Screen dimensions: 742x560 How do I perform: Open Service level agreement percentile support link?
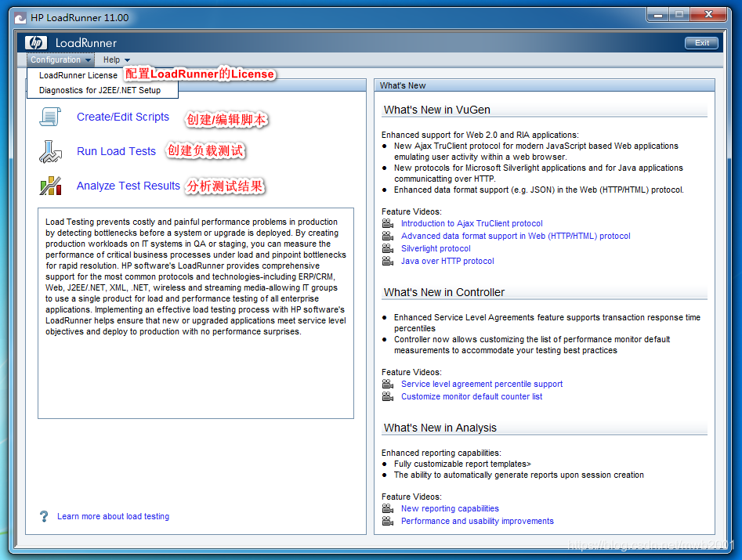[x=482, y=384]
